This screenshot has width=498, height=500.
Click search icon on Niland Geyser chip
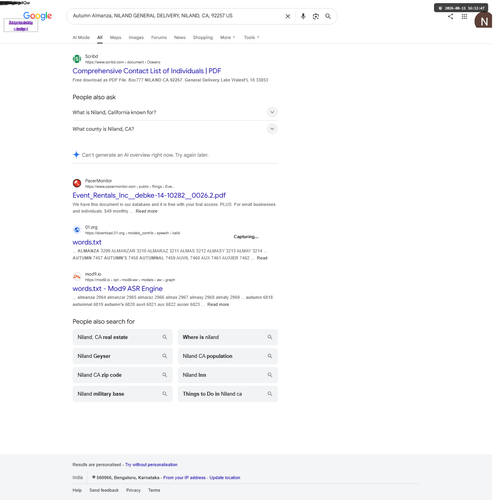tap(165, 356)
